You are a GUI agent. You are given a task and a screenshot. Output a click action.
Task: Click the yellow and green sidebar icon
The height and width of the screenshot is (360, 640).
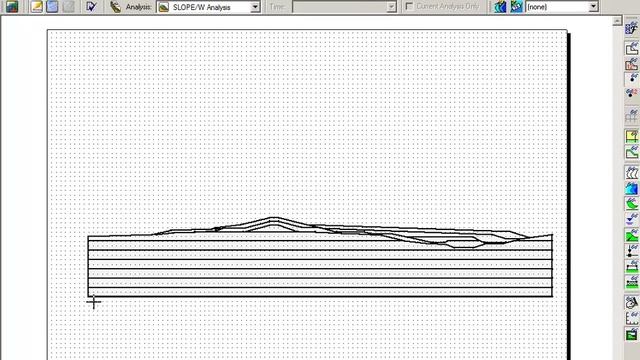[631, 137]
